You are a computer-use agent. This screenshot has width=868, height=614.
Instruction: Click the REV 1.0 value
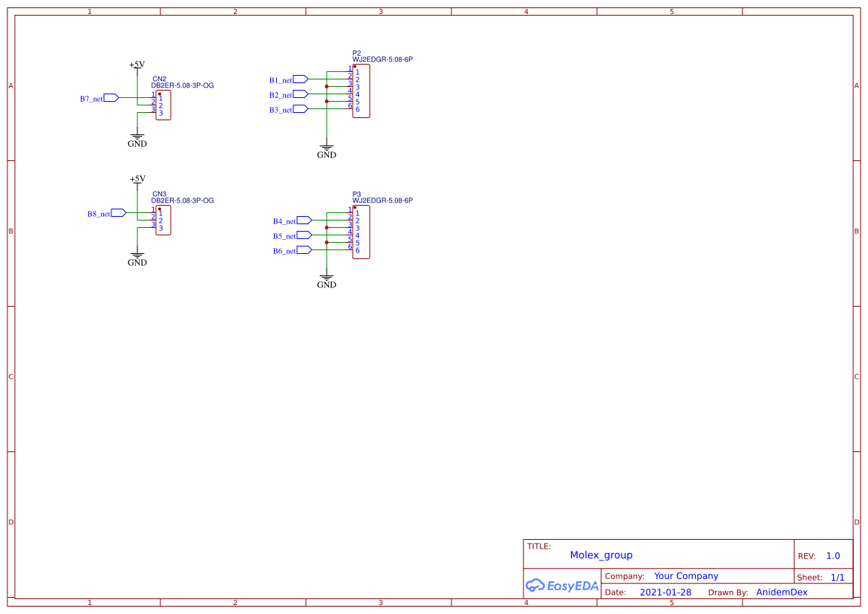(x=832, y=555)
